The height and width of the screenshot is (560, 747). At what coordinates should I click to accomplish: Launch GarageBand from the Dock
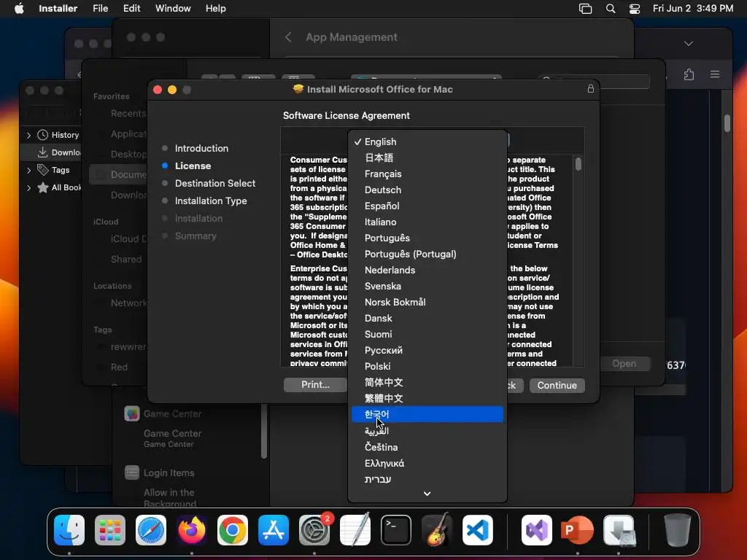coord(437,530)
